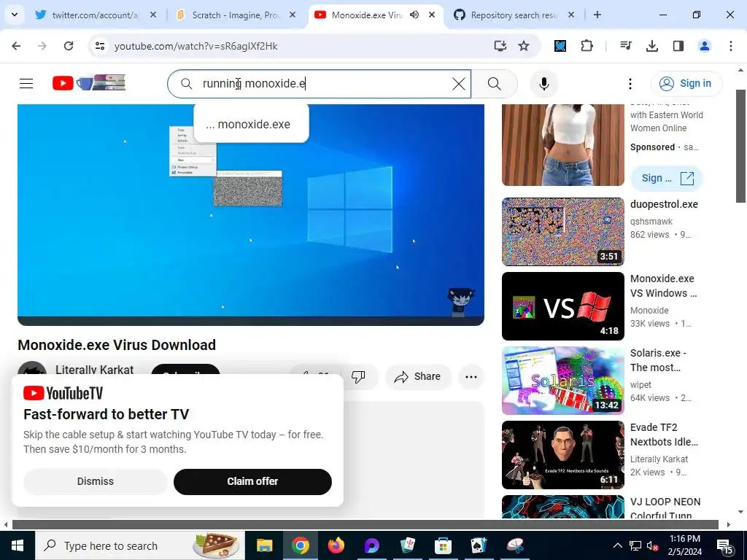Toggle the Chrome side panel
The image size is (747, 560).
(x=678, y=46)
